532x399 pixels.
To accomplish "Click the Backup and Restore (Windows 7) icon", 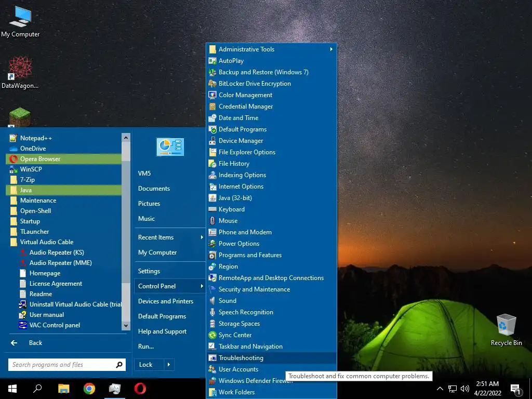I will tap(212, 72).
